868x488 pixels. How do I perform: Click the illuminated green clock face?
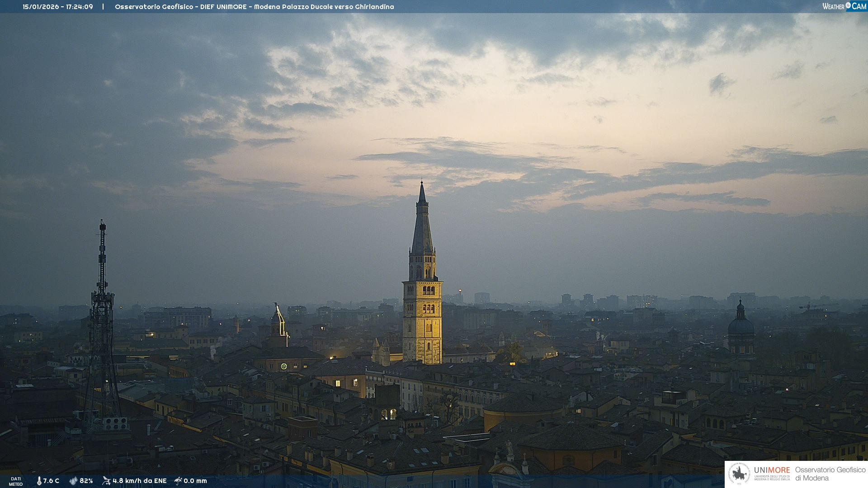pyautogui.click(x=283, y=366)
